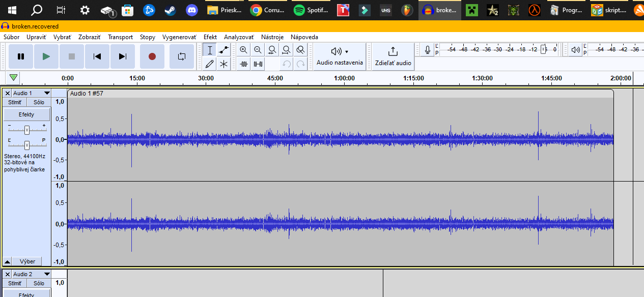The width and height of the screenshot is (644, 297).
Task: Open the Vygenerovať menu
Action: click(x=179, y=37)
